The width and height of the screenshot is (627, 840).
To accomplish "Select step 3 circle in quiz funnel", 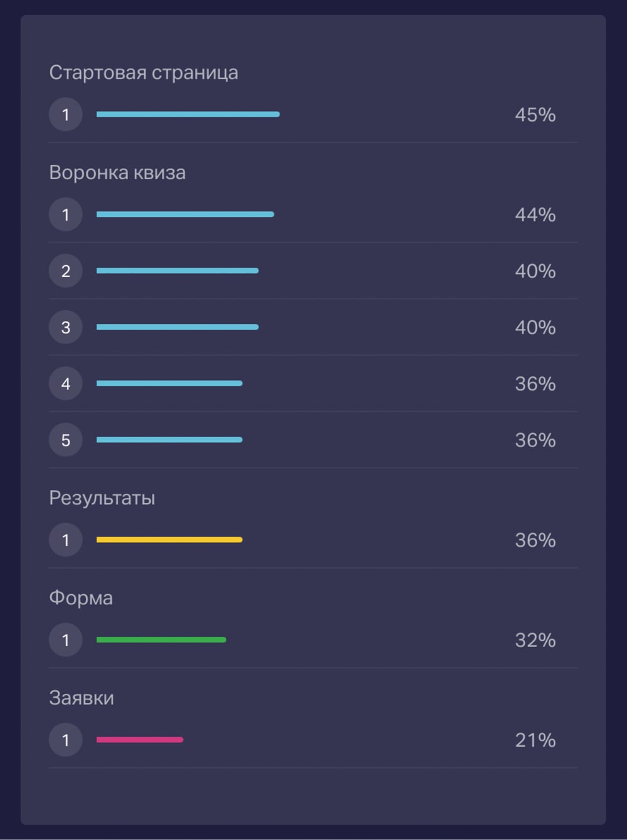I will pyautogui.click(x=66, y=327).
